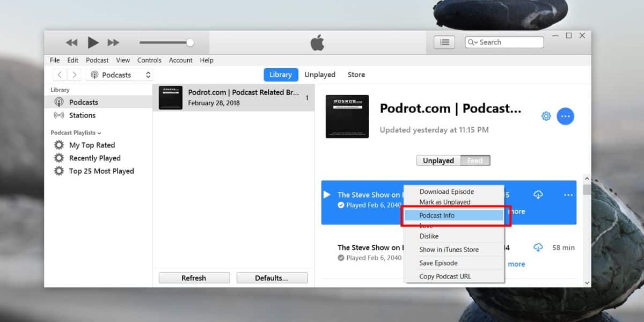Switch to the Store tab
Image resolution: width=644 pixels, height=322 pixels.
[x=356, y=75]
